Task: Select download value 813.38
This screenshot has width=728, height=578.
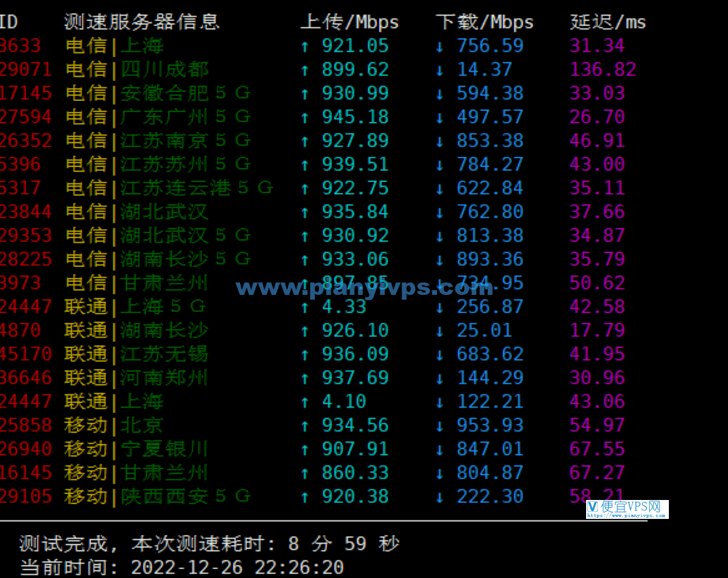Action: (490, 235)
